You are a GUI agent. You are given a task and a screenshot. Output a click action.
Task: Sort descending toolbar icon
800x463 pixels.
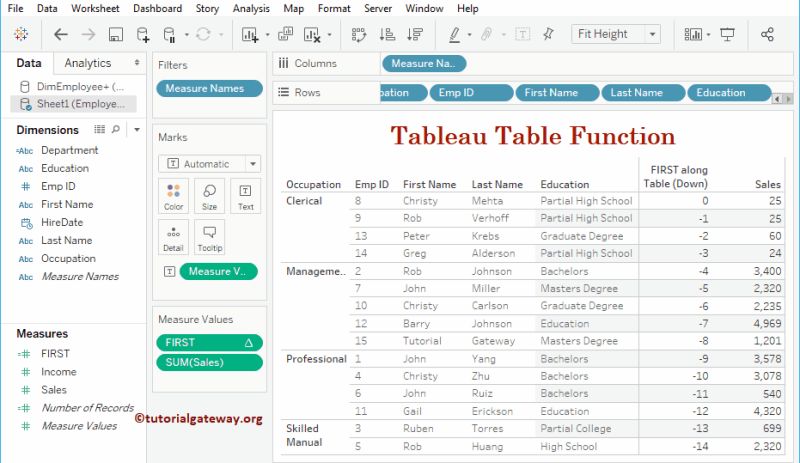pos(415,34)
